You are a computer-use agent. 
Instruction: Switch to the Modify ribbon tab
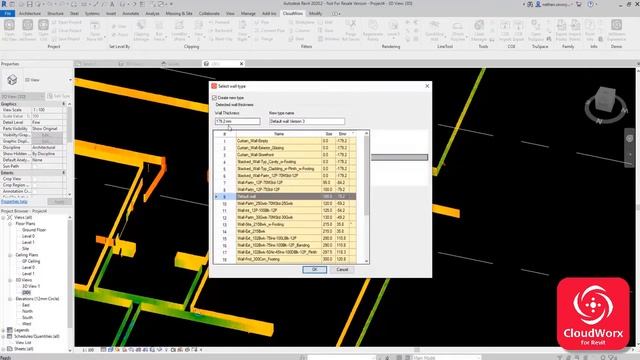coord(315,13)
